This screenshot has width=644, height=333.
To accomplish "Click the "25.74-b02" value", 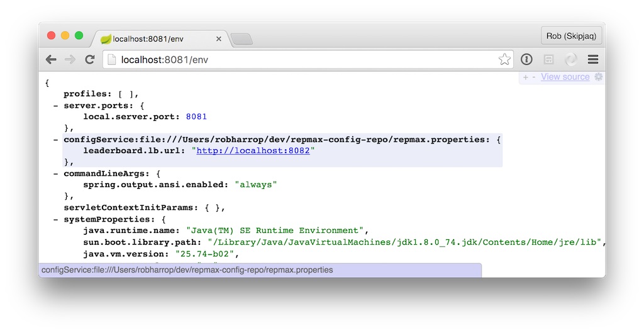I will coord(204,254).
